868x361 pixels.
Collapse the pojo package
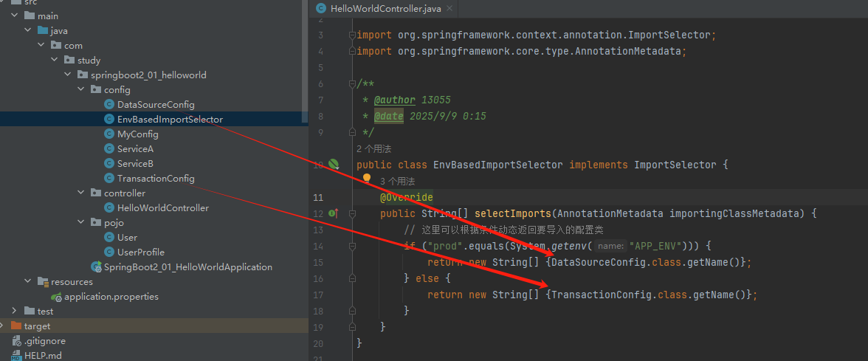click(81, 223)
